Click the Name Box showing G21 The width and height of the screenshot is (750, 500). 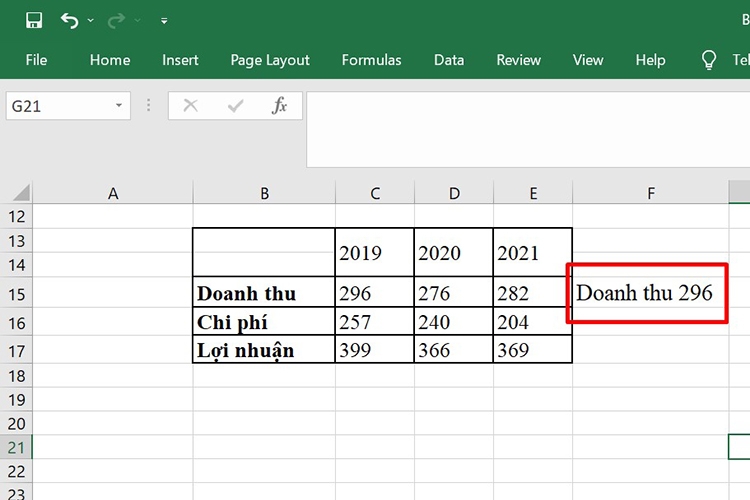point(68,106)
